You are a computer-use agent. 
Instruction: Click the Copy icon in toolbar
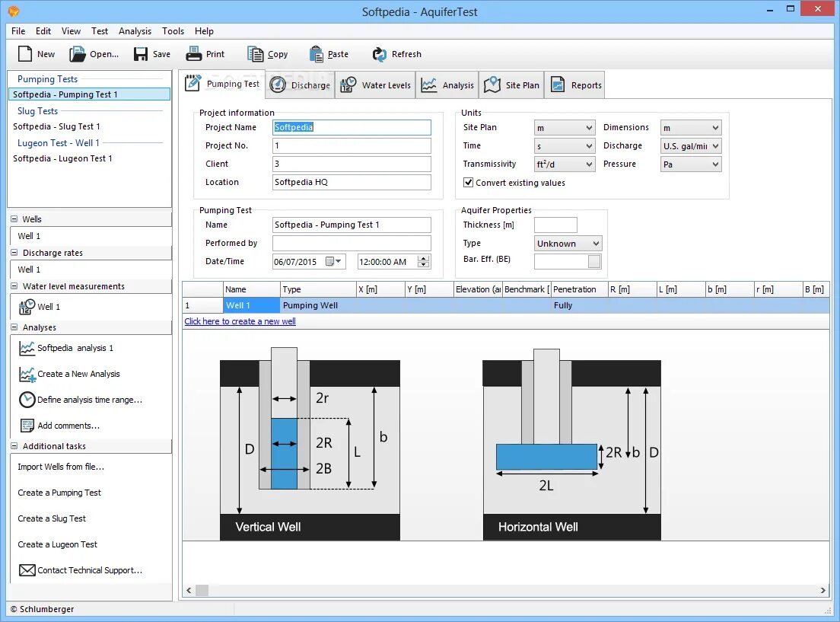tap(255, 54)
